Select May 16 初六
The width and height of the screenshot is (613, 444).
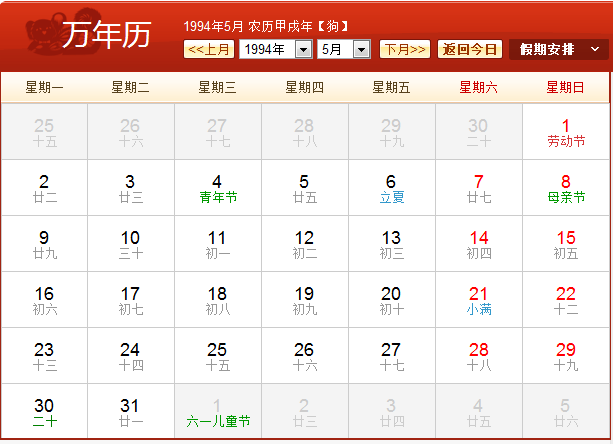(x=44, y=300)
